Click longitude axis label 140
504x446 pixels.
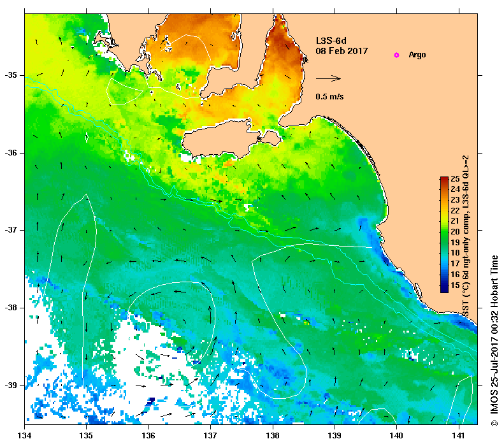coord(396,436)
